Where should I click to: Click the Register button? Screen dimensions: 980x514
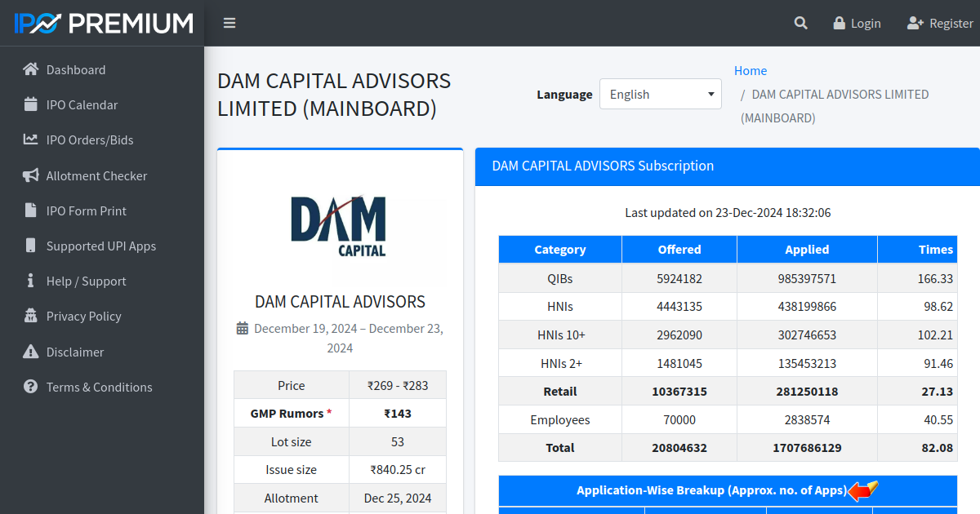click(x=940, y=23)
